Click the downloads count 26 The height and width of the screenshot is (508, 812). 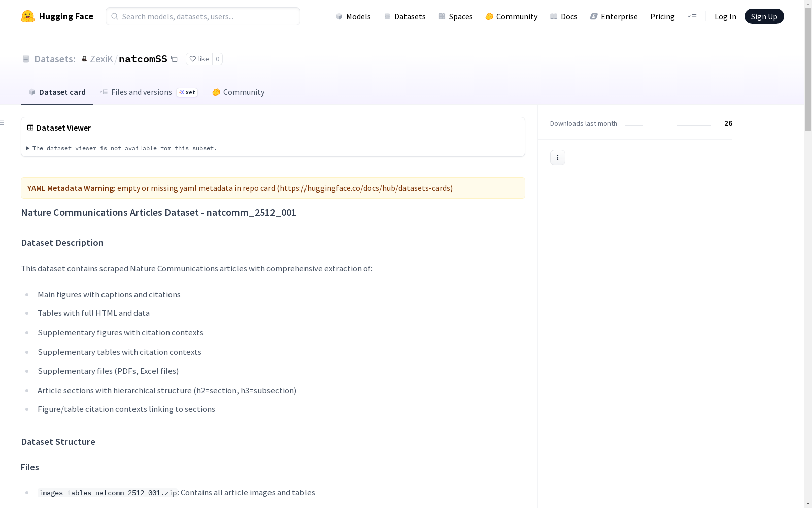click(728, 123)
